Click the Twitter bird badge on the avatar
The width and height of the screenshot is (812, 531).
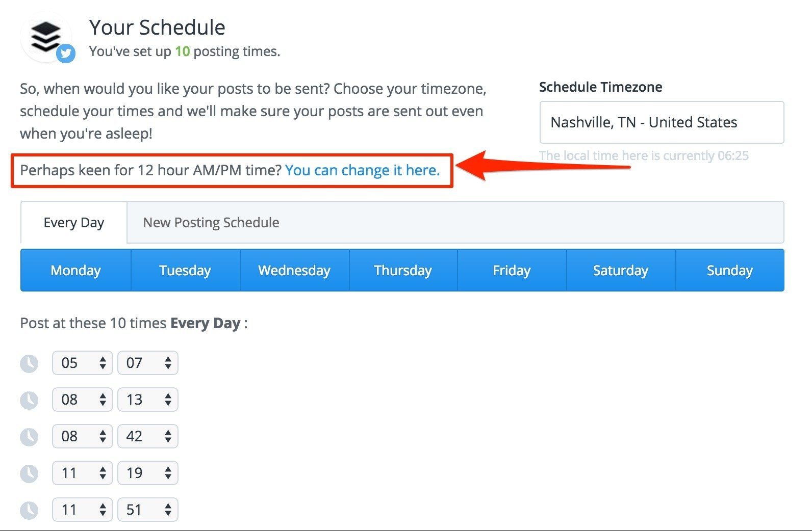tap(66, 54)
